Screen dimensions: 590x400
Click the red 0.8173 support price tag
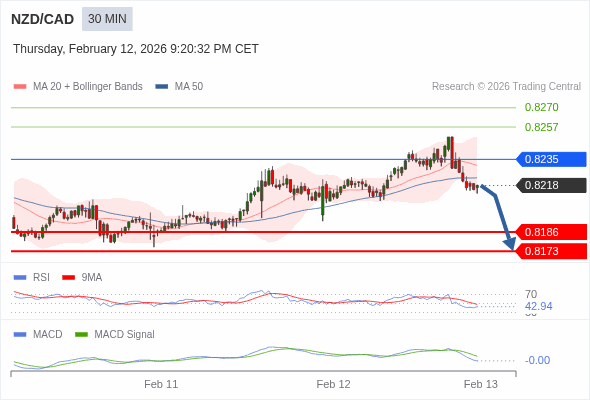point(551,251)
